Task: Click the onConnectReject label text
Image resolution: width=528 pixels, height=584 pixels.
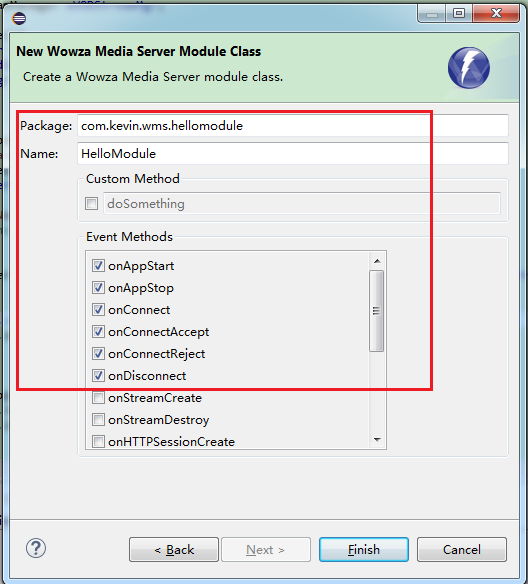Action: click(x=156, y=354)
